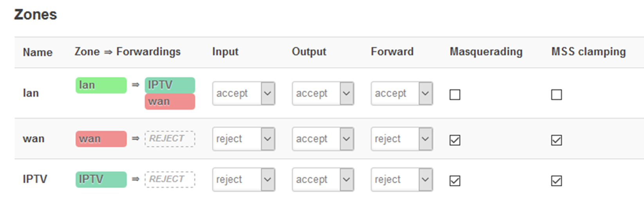
Task: Uncheck MSS clamping for wan zone
Action: click(556, 140)
